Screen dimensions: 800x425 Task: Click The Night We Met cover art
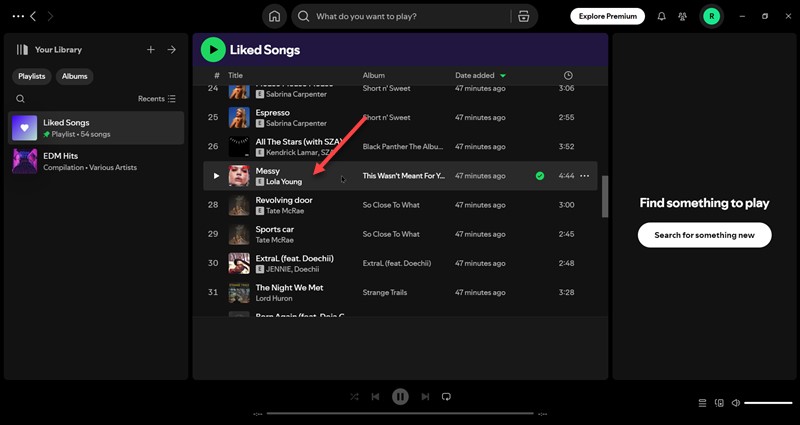pos(239,292)
